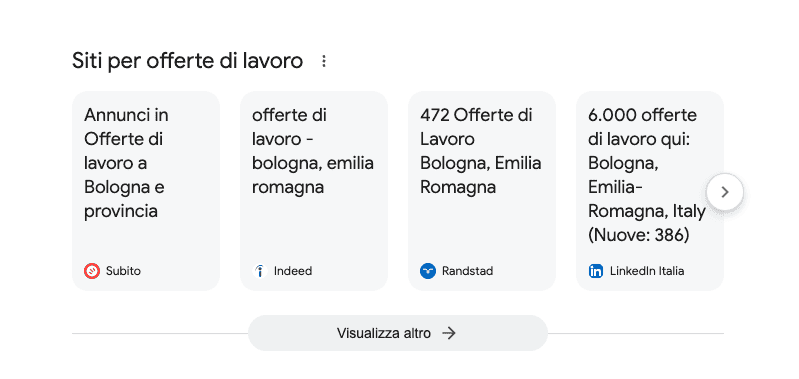Open the three-dot menu beside the section heading
799x379 pixels.
click(x=324, y=62)
